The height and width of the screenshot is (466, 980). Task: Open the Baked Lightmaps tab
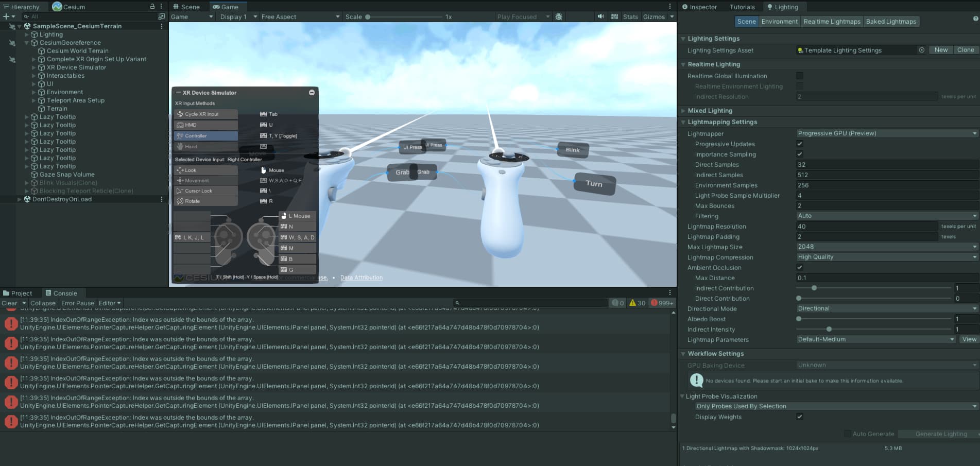pos(891,22)
